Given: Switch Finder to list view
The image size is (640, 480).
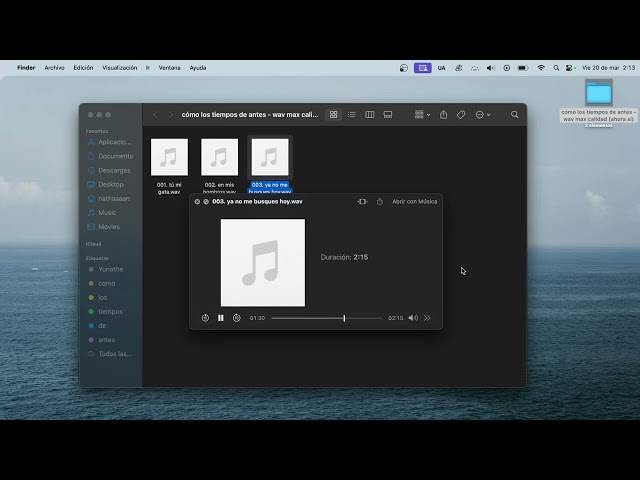Looking at the screenshot, I should pyautogui.click(x=351, y=115).
